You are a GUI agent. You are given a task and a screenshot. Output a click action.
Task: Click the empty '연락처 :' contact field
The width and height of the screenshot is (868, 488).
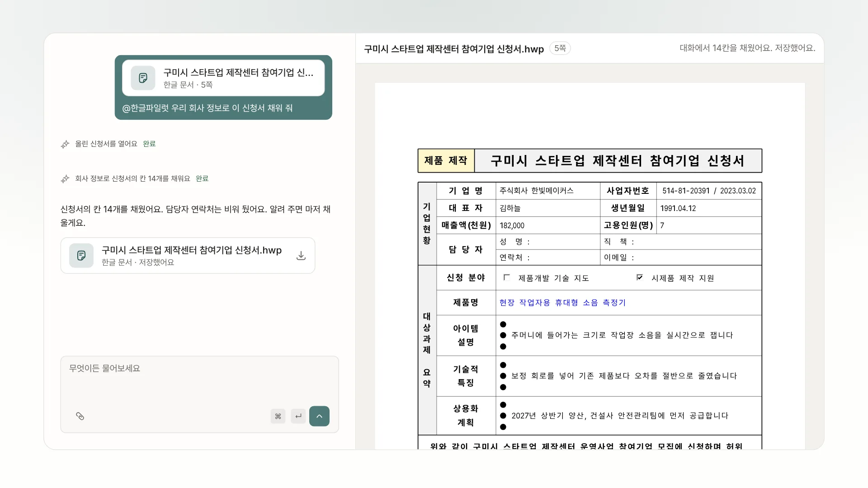click(x=548, y=257)
